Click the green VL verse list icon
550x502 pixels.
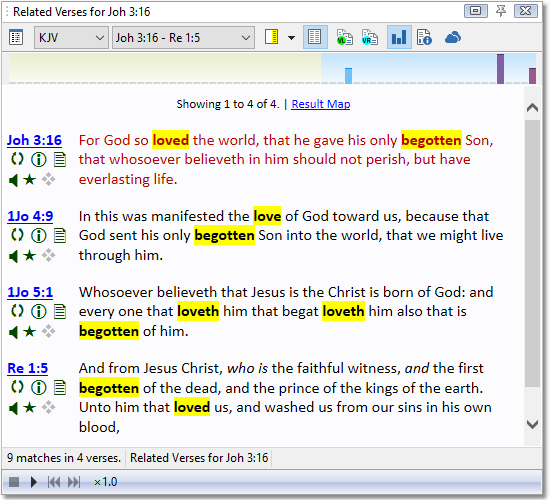tap(344, 37)
